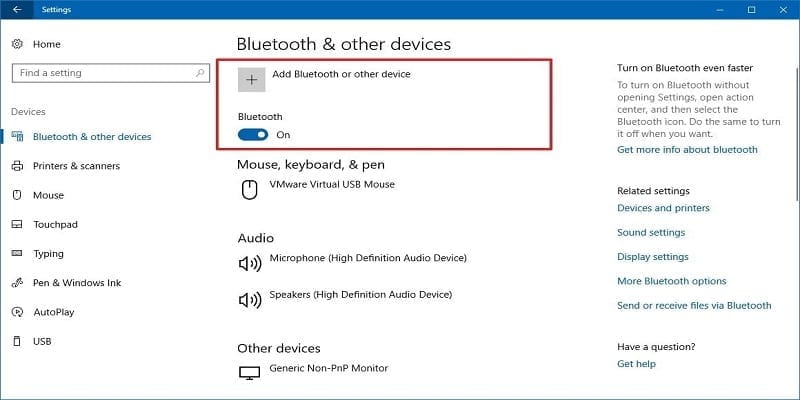
Task: Click the Home gear icon
Action: click(17, 44)
